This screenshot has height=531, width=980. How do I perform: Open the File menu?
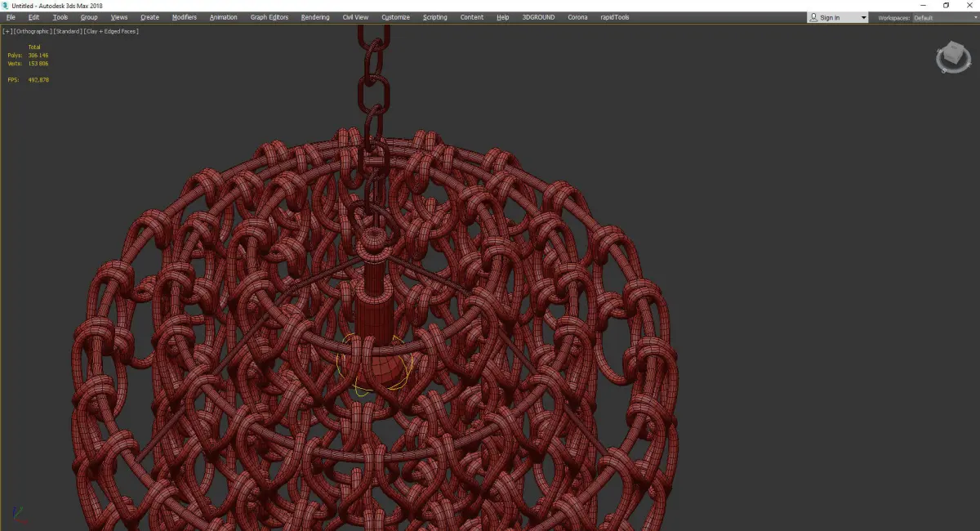tap(11, 17)
